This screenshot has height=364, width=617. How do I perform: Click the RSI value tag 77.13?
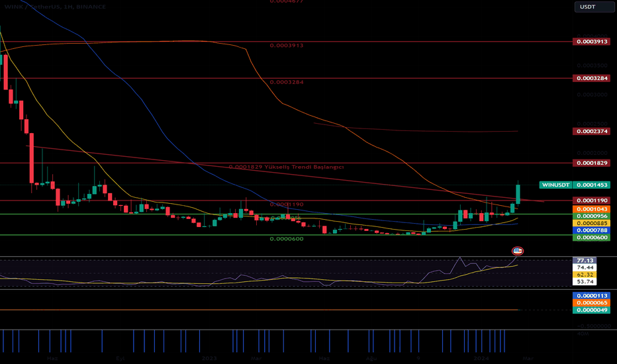pyautogui.click(x=585, y=261)
